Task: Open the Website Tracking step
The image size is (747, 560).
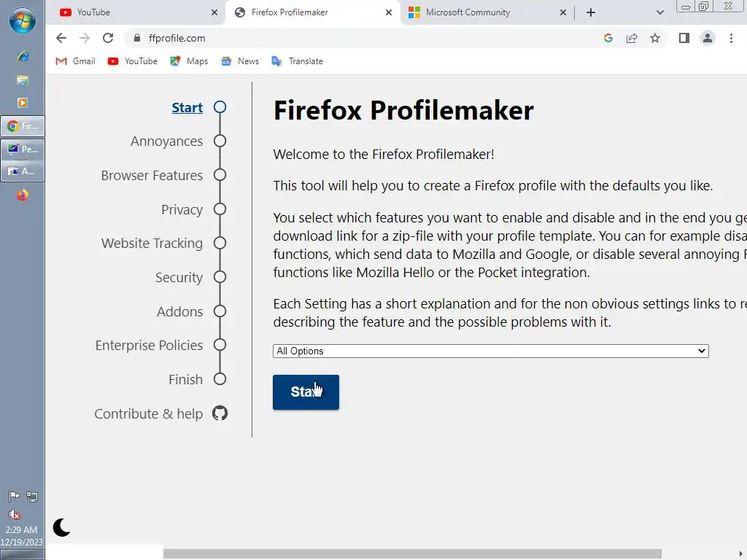Action: (x=152, y=244)
